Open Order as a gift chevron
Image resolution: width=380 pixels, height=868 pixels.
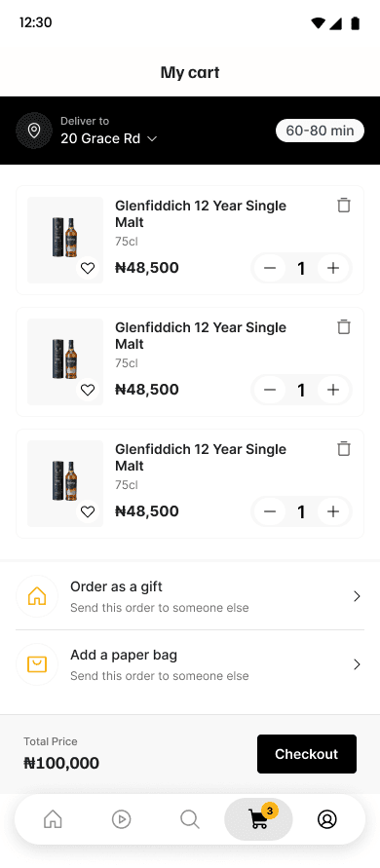[357, 596]
